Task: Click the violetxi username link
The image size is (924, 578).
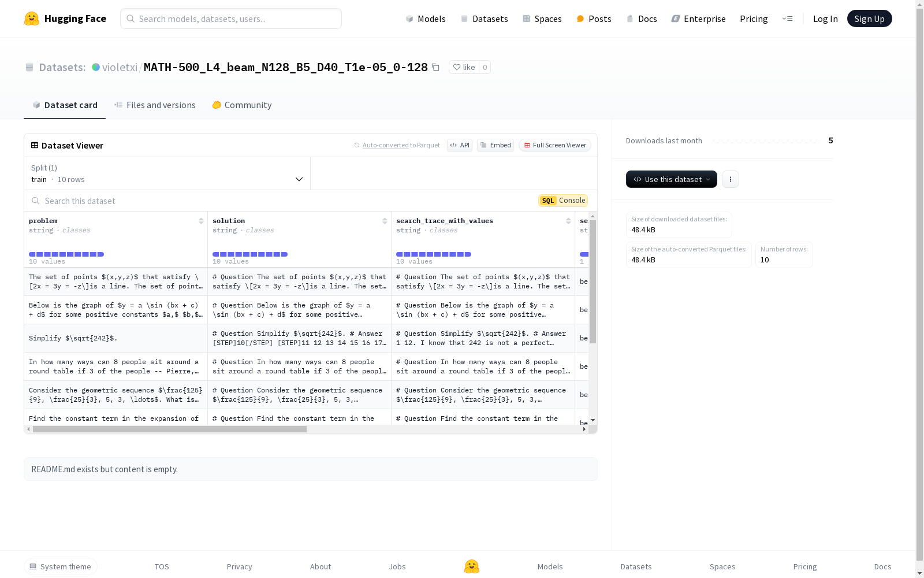Action: tap(120, 67)
